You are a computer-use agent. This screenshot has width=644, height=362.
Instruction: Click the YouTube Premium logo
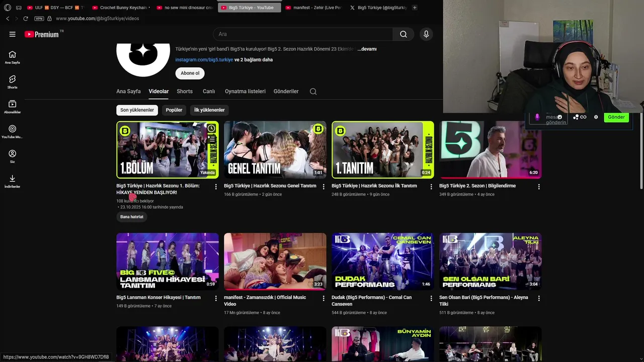coord(42,34)
